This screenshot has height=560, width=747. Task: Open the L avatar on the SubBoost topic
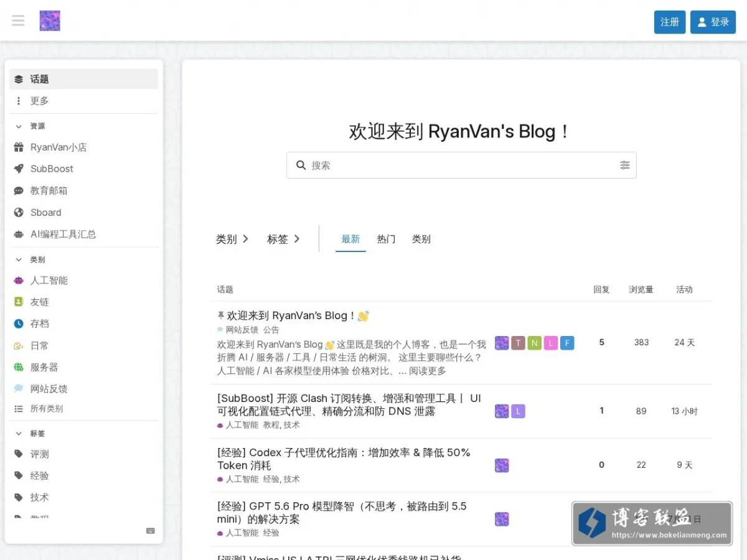point(519,411)
